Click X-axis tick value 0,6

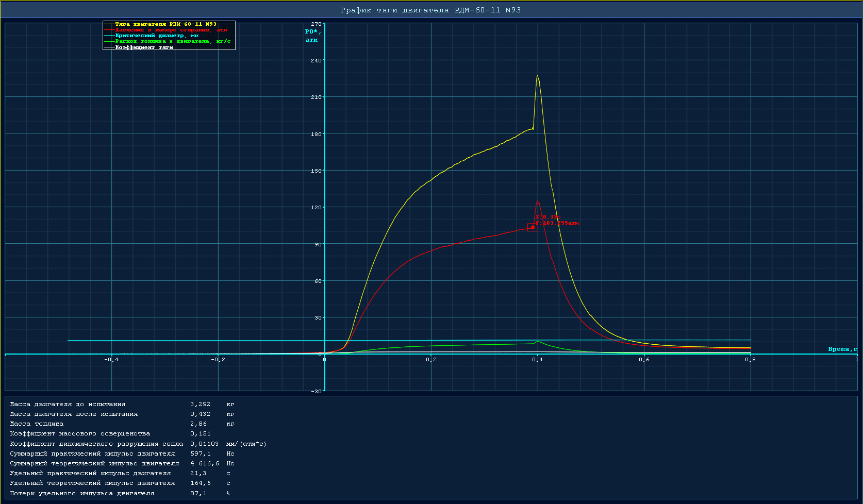tap(644, 360)
